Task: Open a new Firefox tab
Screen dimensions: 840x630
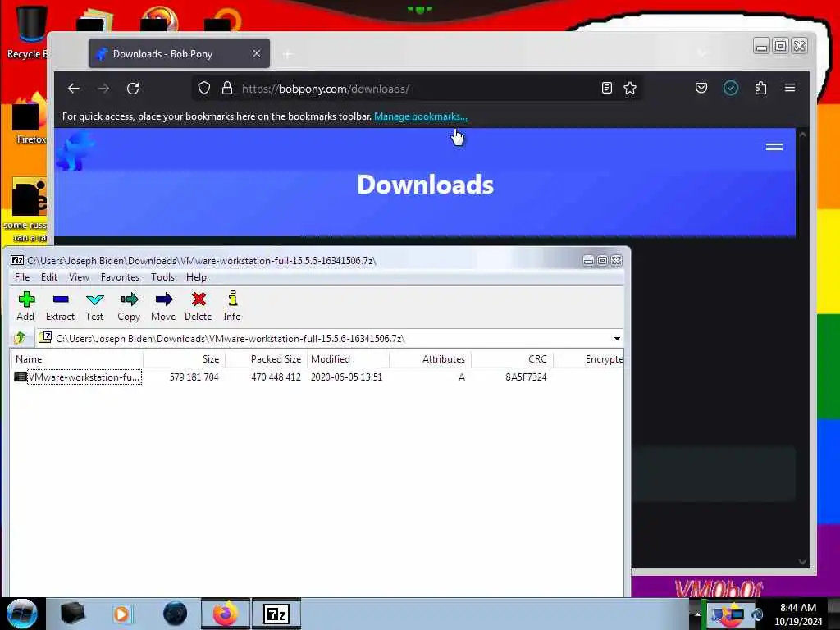Action: coord(288,54)
